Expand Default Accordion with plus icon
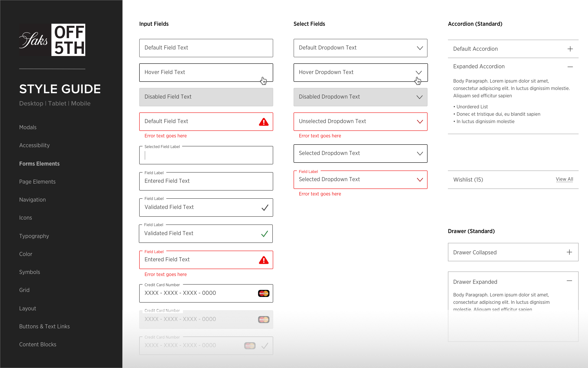The image size is (588, 368). click(x=570, y=49)
